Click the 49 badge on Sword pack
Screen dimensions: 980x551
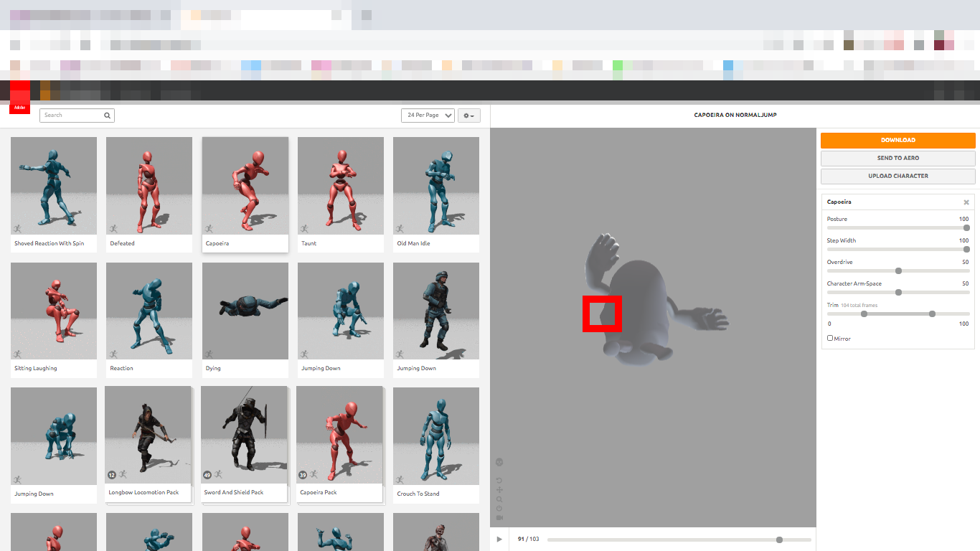tap(207, 475)
